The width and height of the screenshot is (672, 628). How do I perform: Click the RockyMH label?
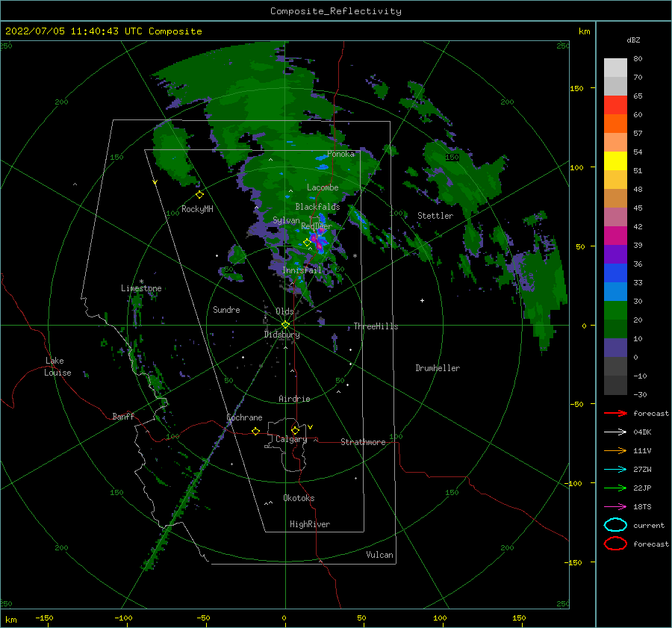[x=197, y=209]
